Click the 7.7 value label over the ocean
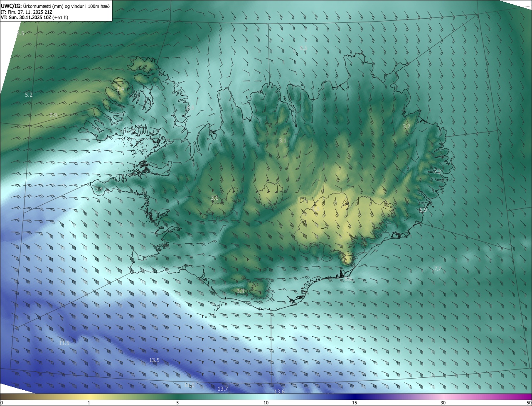 (437, 269)
